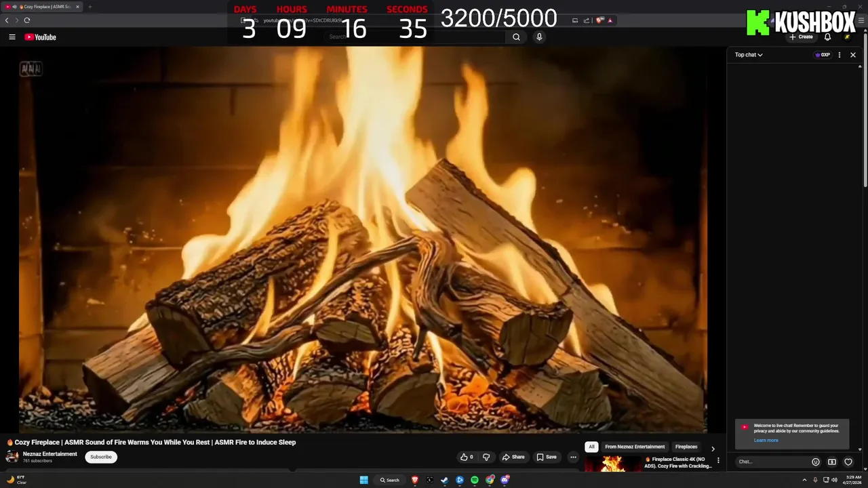Dislike the video with thumbs down
This screenshot has height=488, width=868.
[x=486, y=457]
